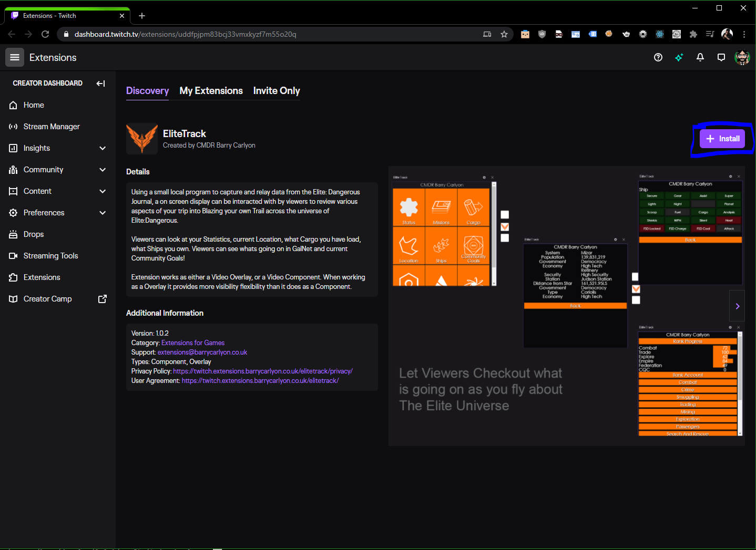756x550 pixels.
Task: Go back in browser history
Action: point(12,34)
